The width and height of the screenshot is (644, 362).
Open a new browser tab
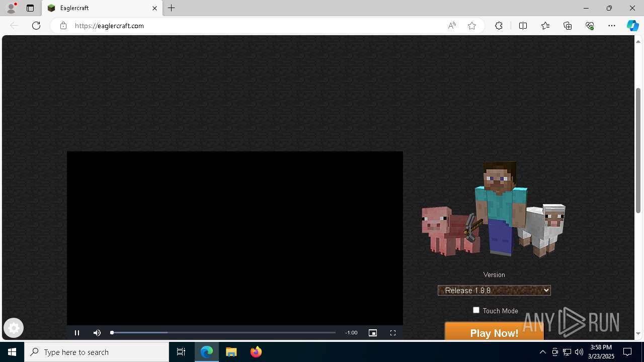[x=172, y=8]
